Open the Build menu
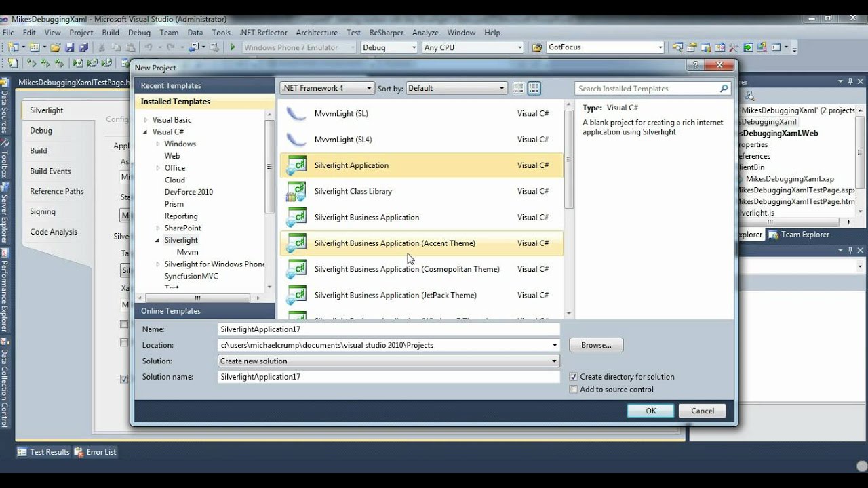 tap(111, 32)
